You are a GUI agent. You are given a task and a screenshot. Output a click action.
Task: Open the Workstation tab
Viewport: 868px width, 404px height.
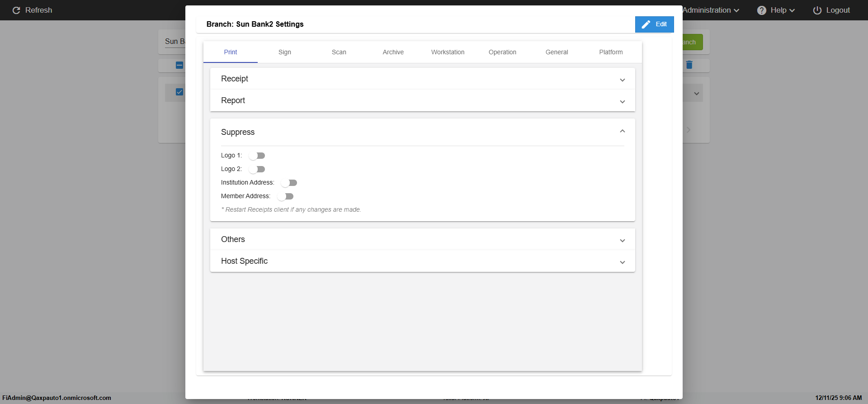[x=448, y=52]
